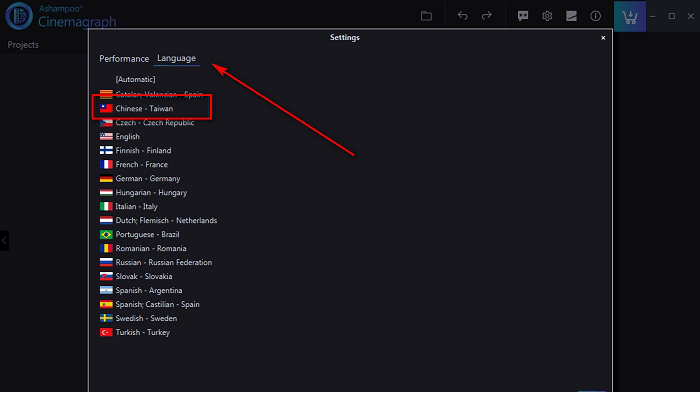The height and width of the screenshot is (407, 700).
Task: Select Russian - Russian Federation language
Action: coord(156,262)
